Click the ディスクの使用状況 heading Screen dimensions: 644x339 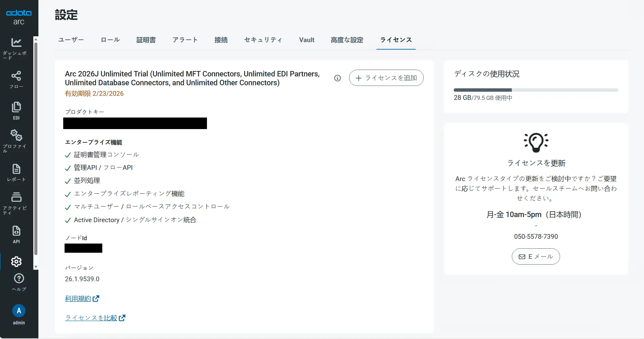(x=487, y=74)
